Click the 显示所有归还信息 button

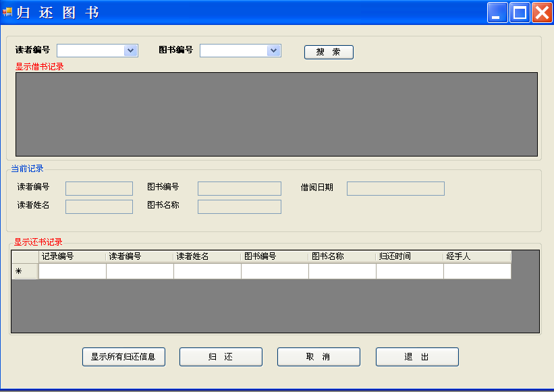point(123,357)
